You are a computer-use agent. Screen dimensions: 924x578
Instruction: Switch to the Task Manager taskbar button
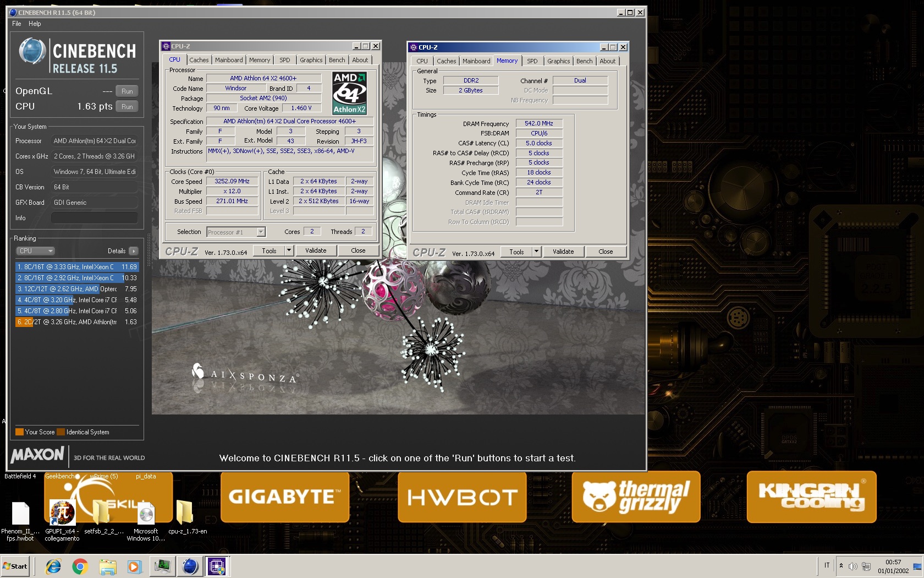(x=163, y=566)
